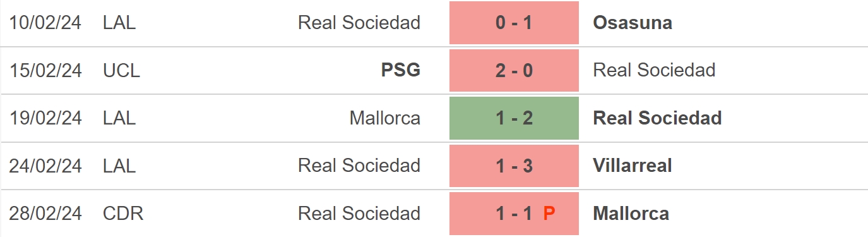Click the red P penalty indicator
The height and width of the screenshot is (237, 868).
pyautogui.click(x=549, y=214)
